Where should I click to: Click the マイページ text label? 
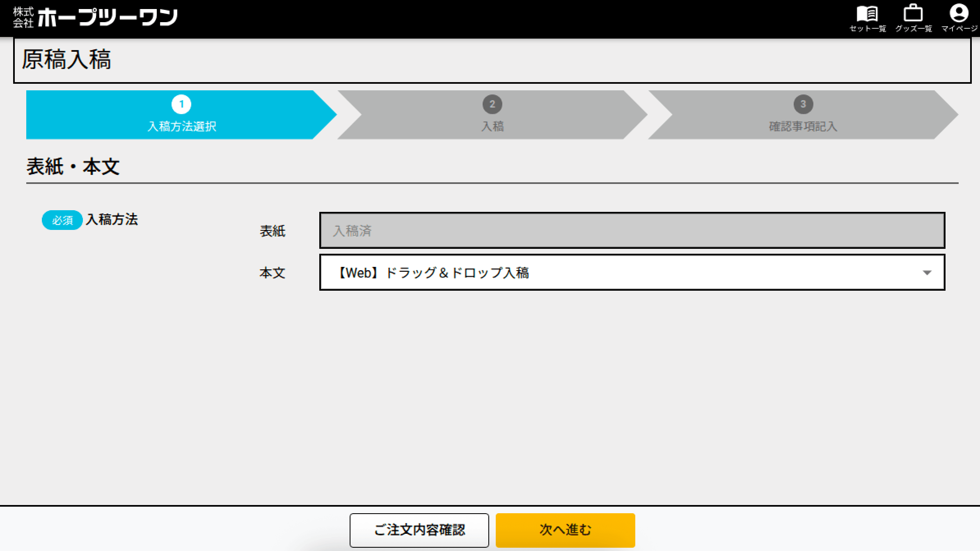(x=959, y=29)
